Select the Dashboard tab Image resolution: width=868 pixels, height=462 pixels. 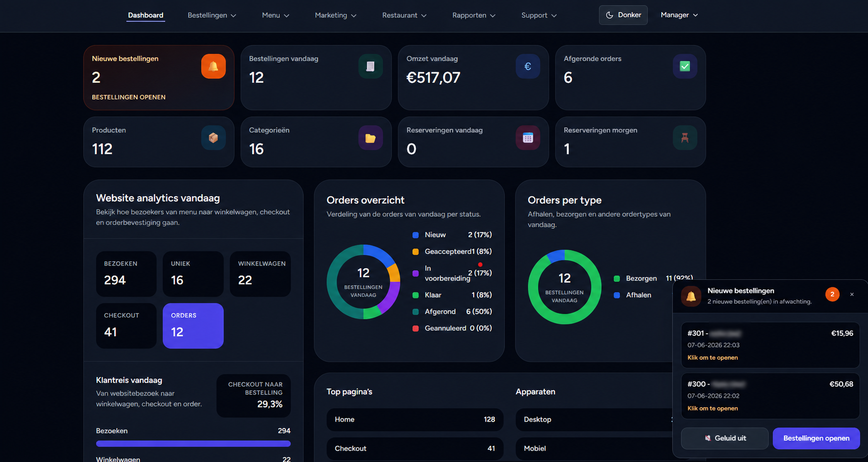[x=145, y=15]
